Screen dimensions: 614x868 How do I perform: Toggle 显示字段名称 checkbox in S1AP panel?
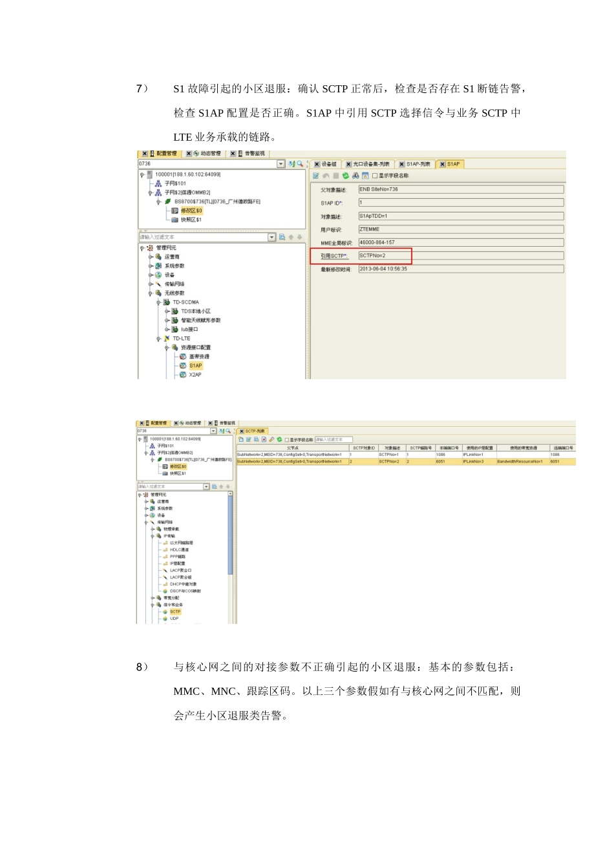[x=375, y=176]
